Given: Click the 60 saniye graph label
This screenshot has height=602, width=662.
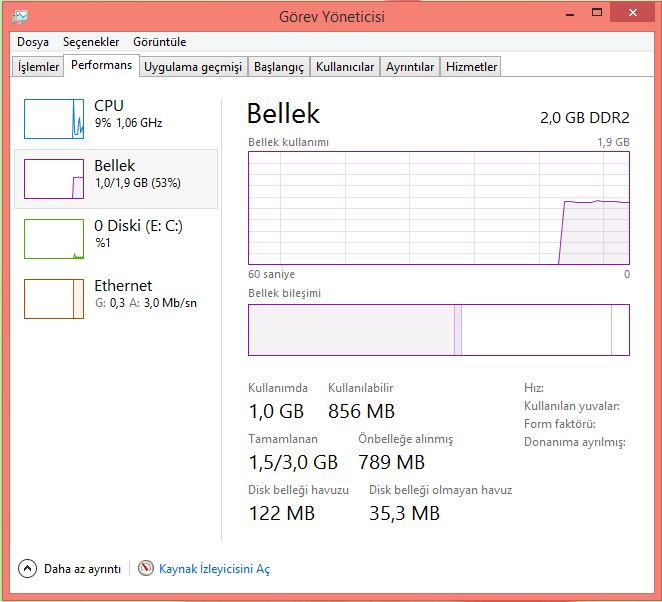Looking at the screenshot, I should (271, 274).
